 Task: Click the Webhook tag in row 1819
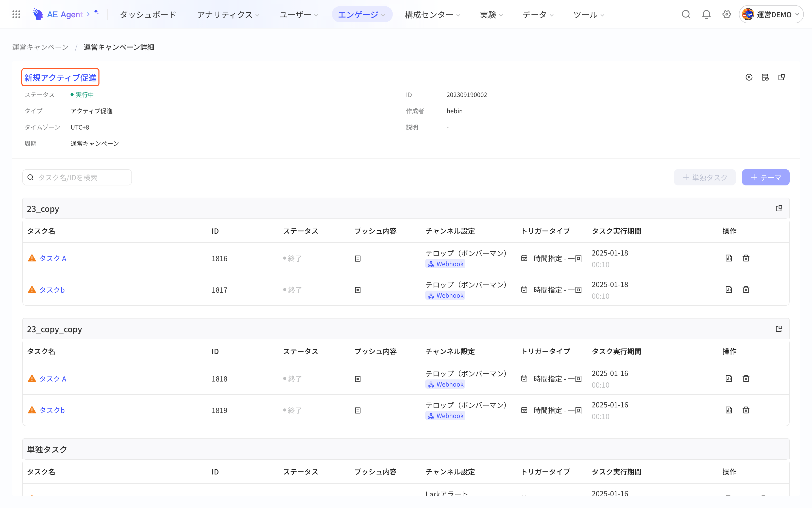[x=446, y=416]
